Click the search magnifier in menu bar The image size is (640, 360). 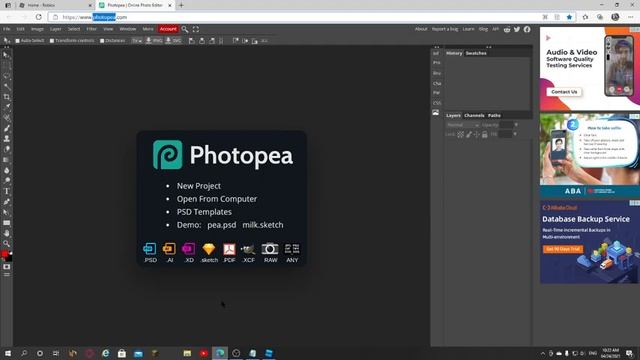click(x=185, y=29)
